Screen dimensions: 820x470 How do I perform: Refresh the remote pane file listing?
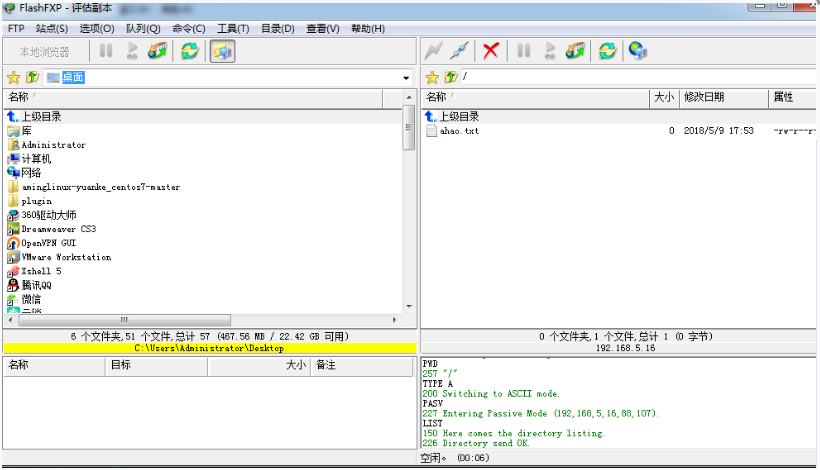607,51
